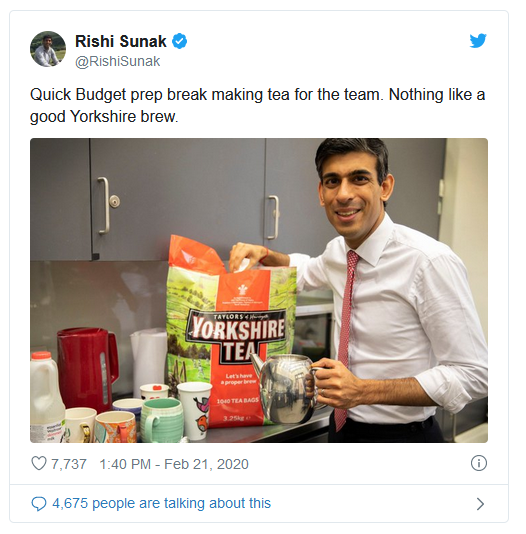Click the Twitter bird logo
This screenshot has width=526, height=534.
click(478, 41)
